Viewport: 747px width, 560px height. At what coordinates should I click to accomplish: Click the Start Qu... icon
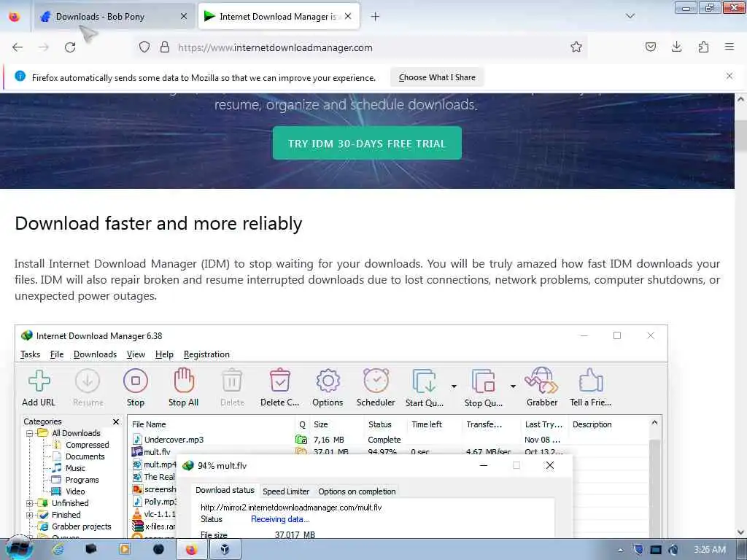(424, 381)
